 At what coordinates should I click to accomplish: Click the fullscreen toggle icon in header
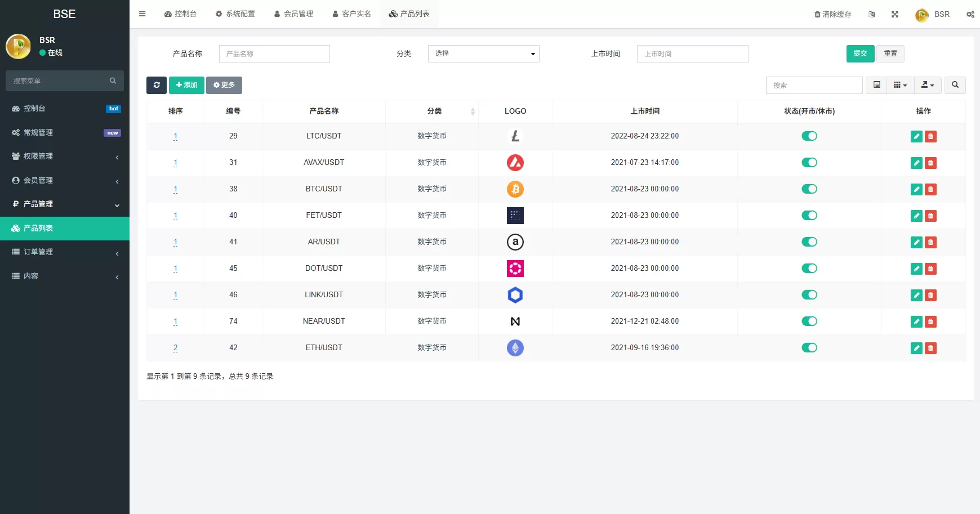[895, 14]
